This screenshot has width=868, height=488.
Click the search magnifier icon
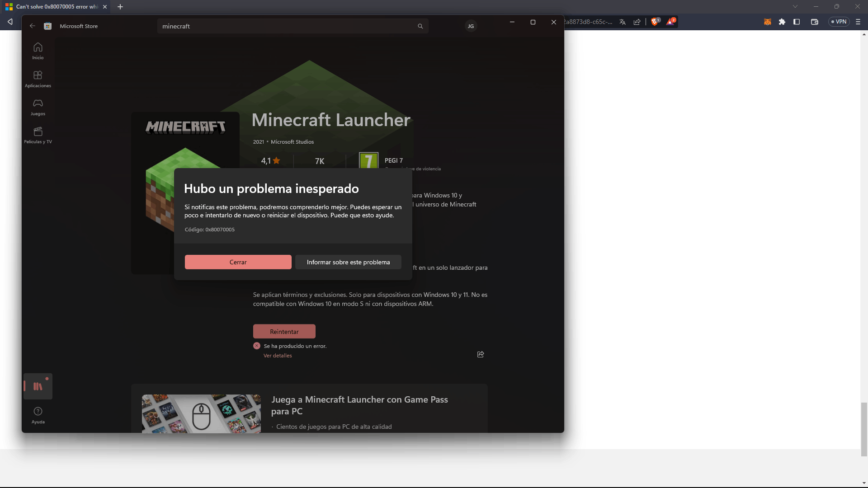[x=420, y=26]
